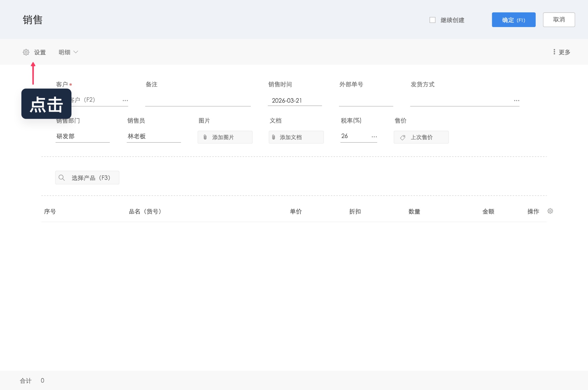Expand the 明细 dropdown

[69, 52]
